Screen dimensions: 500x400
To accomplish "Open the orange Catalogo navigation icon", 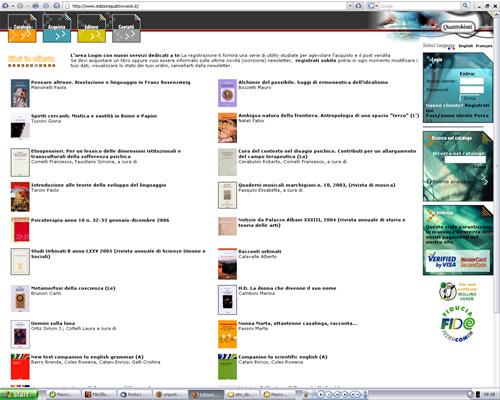I will click(x=22, y=29).
